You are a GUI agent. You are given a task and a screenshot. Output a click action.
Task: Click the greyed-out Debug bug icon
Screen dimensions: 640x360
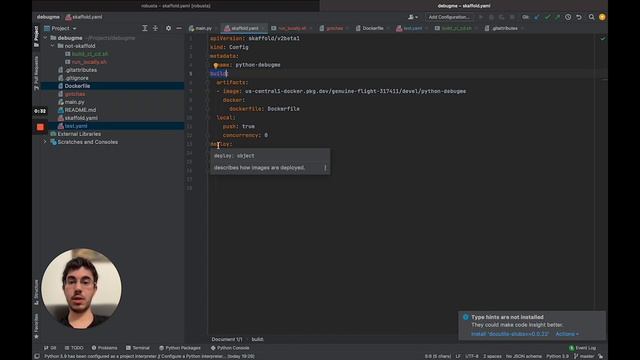coord(491,17)
